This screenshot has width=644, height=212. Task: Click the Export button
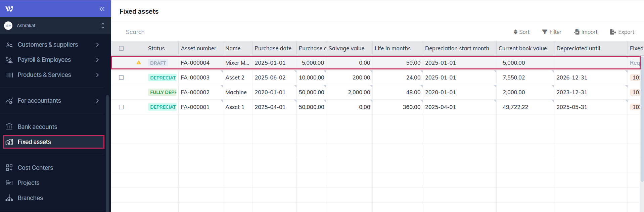(x=622, y=32)
